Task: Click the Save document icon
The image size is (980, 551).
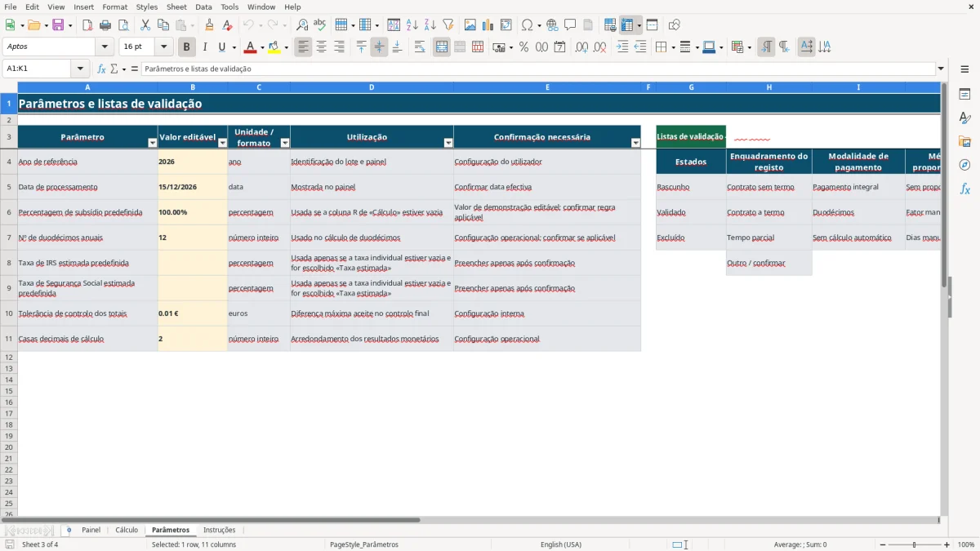Action: [58, 25]
